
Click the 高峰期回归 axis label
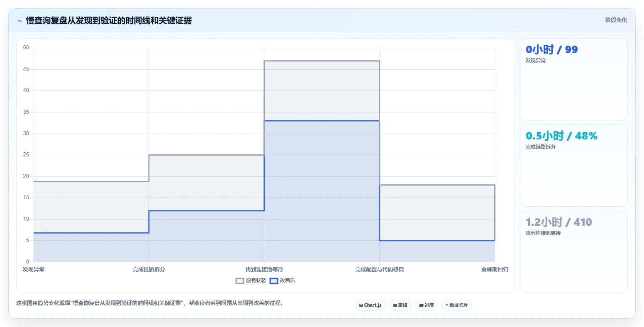click(495, 269)
